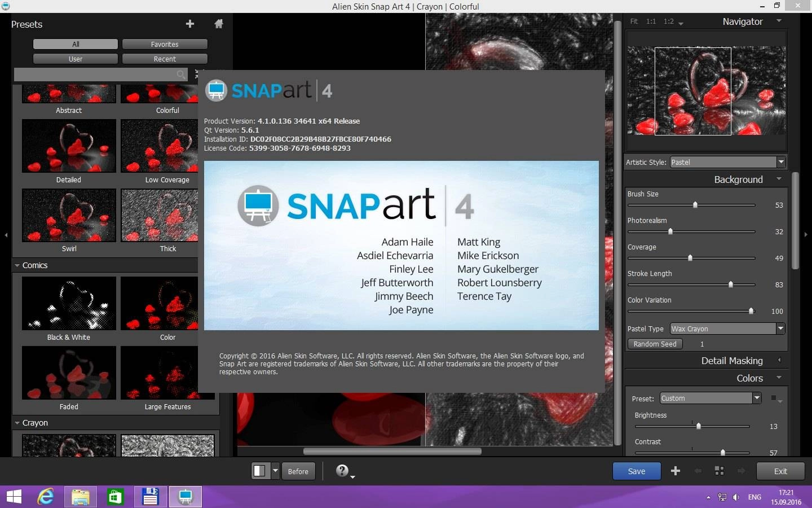Click the Color Variation slider
Image resolution: width=812 pixels, height=508 pixels.
[x=691, y=311]
